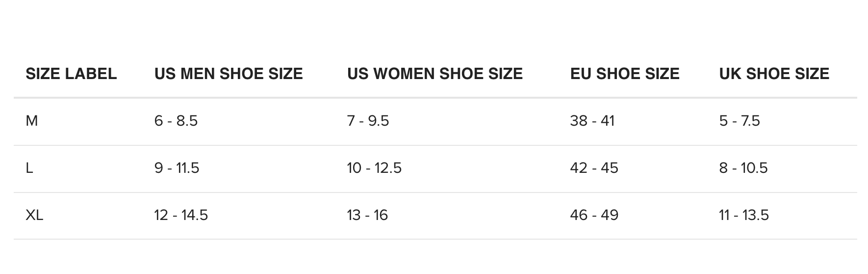Select the L size label cell
868x274 pixels.
pyautogui.click(x=29, y=168)
